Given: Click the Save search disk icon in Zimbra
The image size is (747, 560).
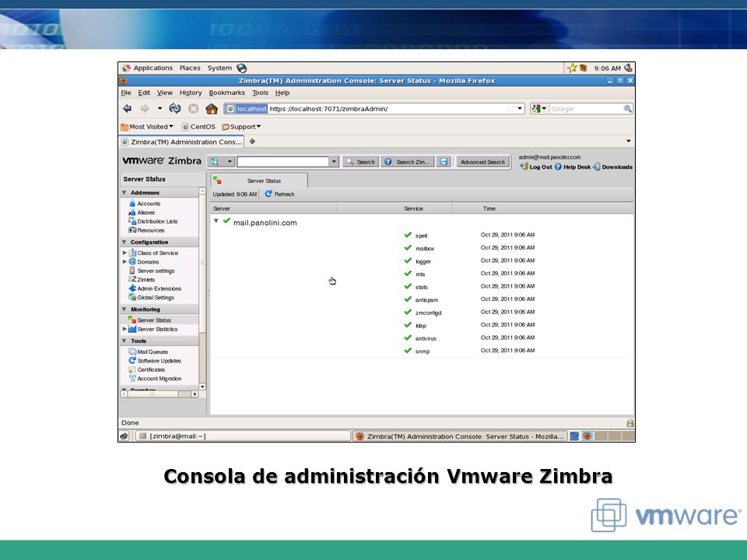Looking at the screenshot, I should (x=444, y=162).
